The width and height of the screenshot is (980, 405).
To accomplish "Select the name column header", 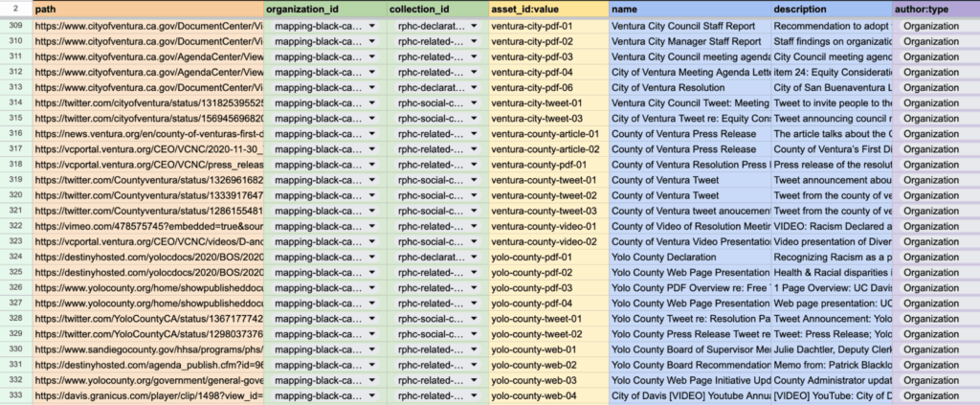I will click(690, 10).
